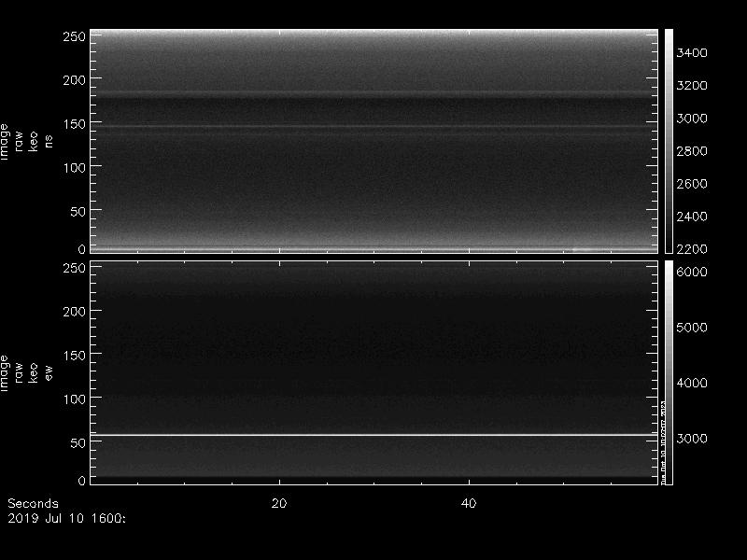Click y-axis tick '250' of ew keogram
The image size is (747, 560).
tap(75, 268)
